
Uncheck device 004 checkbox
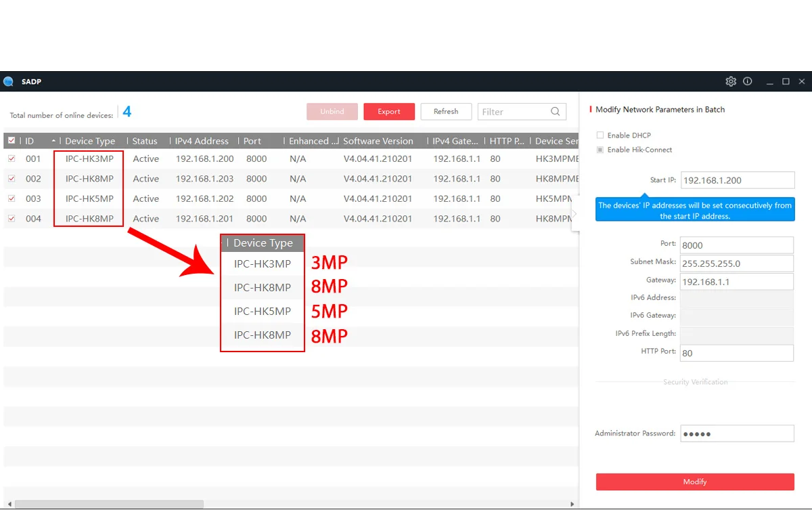[x=12, y=219]
